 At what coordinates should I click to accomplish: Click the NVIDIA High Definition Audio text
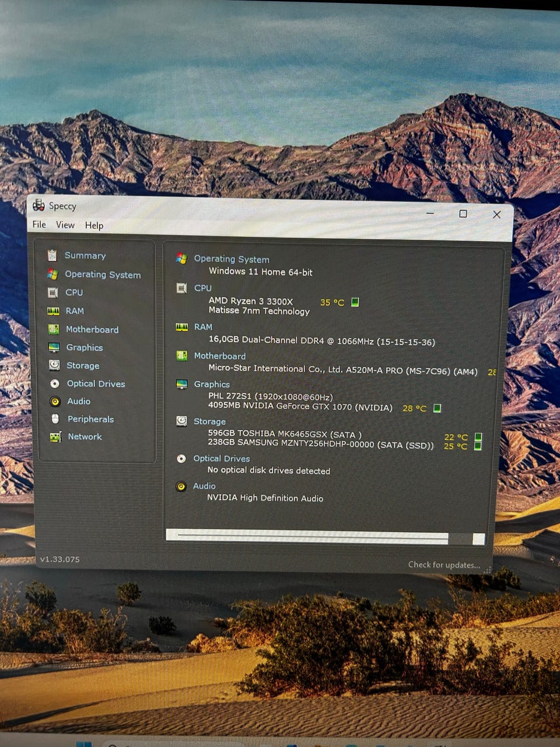click(265, 498)
